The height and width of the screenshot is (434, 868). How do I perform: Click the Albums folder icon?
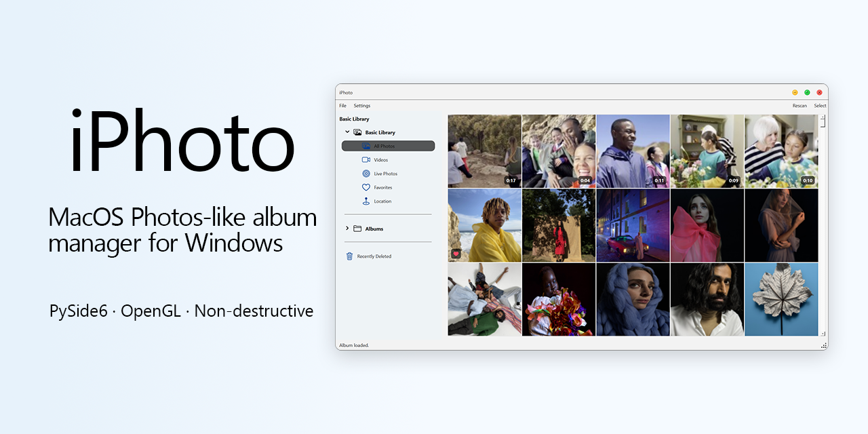pos(358,229)
